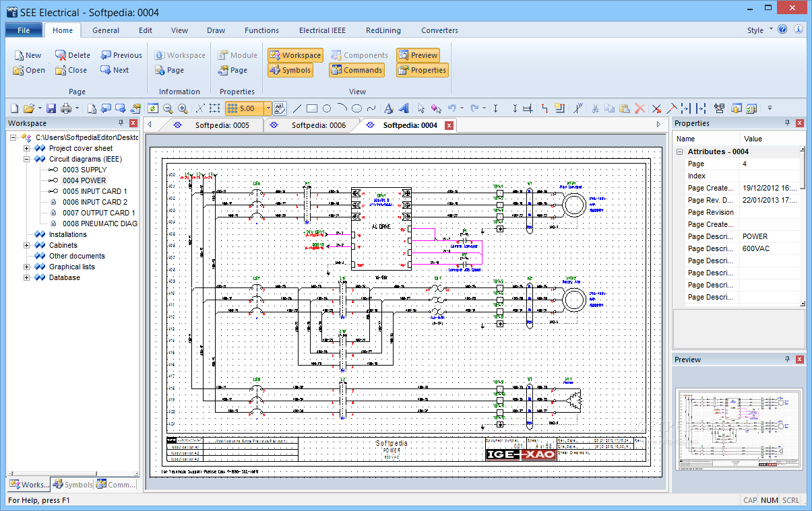The image size is (812, 511).
Task: Click the Save icon in the toolbar
Action: (x=51, y=108)
